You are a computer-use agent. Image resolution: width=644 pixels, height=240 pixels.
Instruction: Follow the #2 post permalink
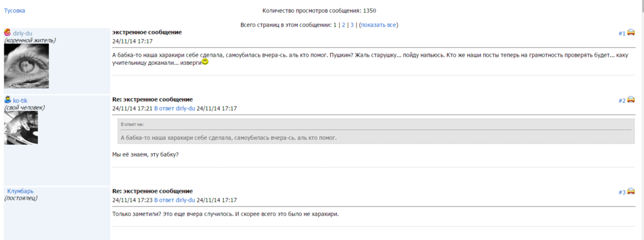coord(622,100)
